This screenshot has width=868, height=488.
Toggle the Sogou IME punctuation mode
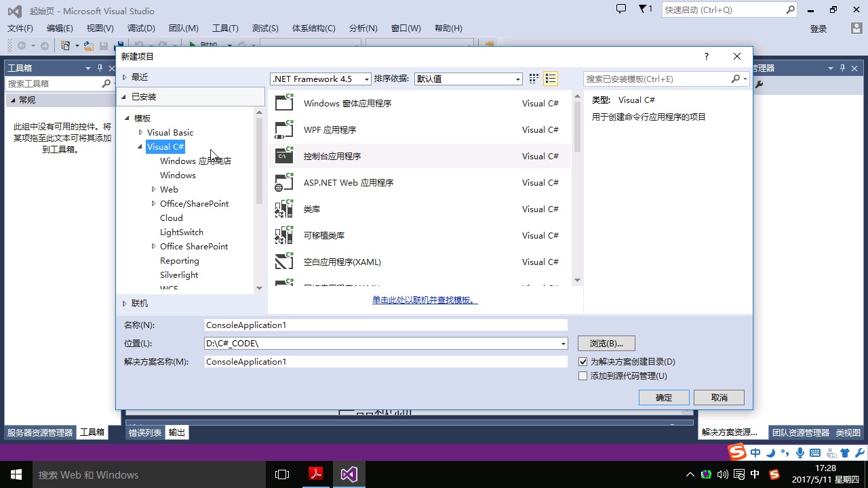tap(786, 453)
